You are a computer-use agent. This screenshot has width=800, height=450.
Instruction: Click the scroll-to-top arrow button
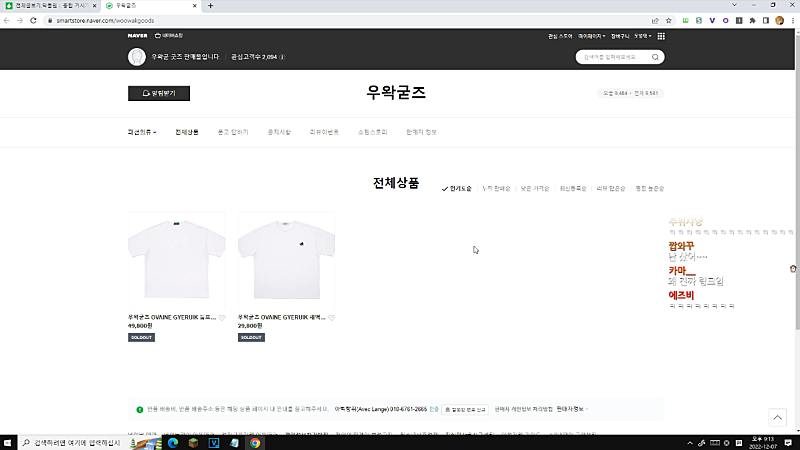click(x=778, y=417)
